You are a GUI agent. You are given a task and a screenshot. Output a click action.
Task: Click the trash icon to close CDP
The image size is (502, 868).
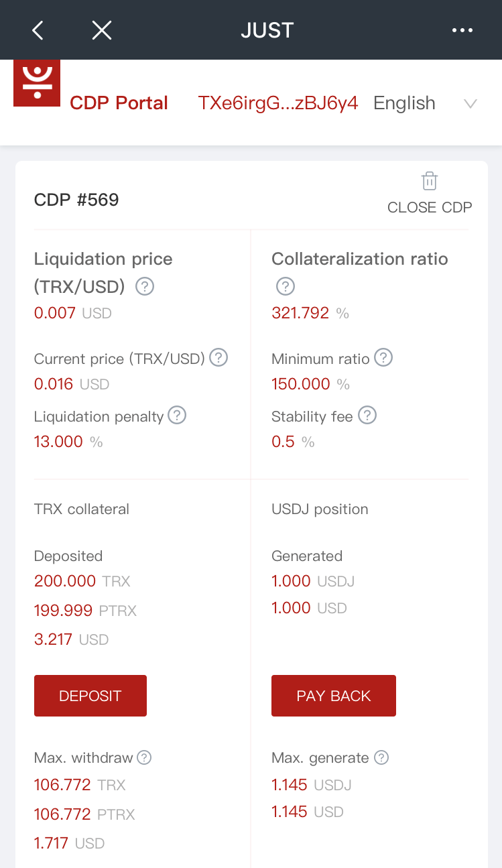[x=430, y=181]
